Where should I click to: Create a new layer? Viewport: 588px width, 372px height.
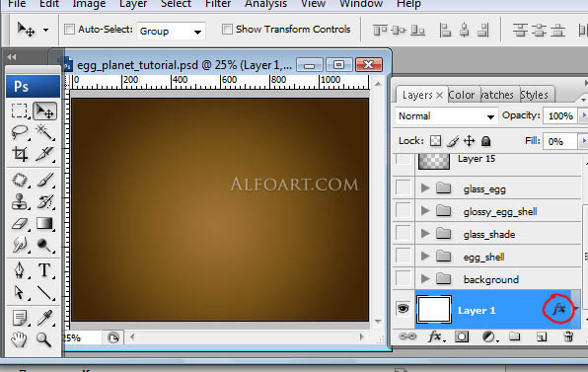coord(542,336)
